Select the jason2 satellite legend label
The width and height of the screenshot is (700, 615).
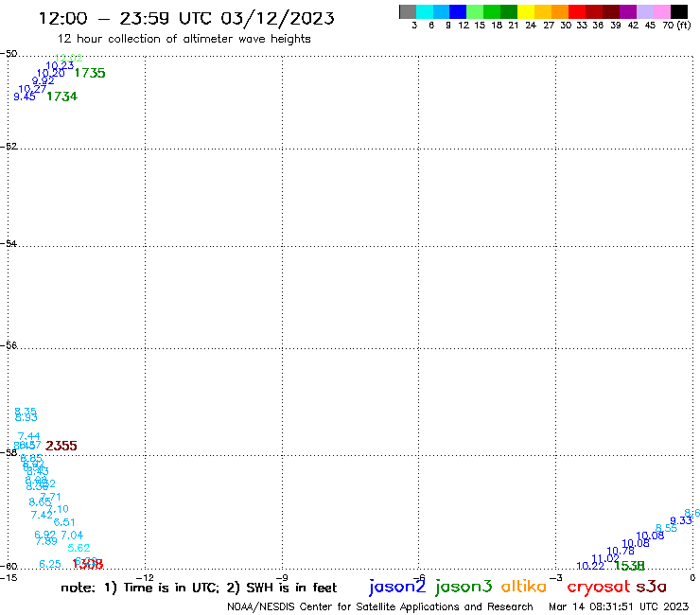[x=397, y=587]
